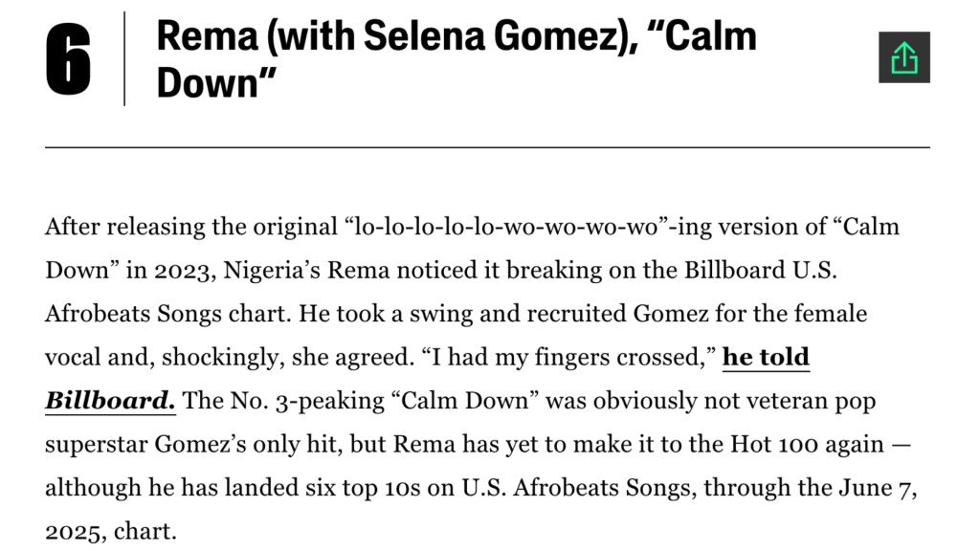Open the "he told Billboard." link
Screen dimensions: 980x551
pos(766,358)
